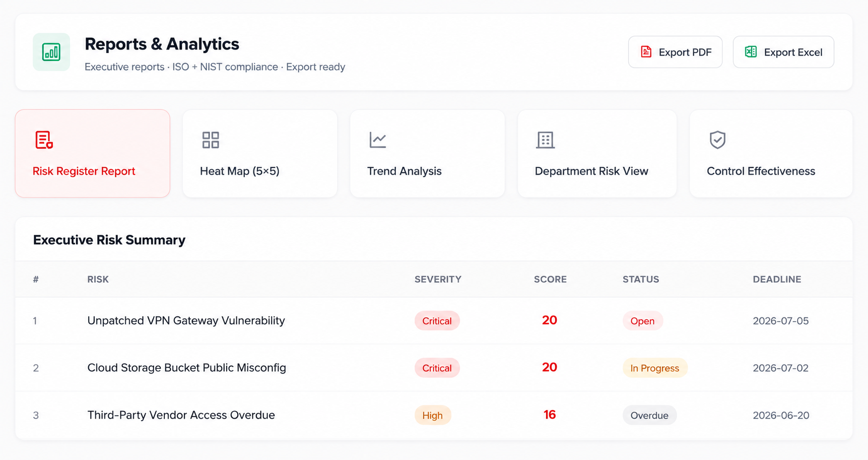The width and height of the screenshot is (868, 460).
Task: Select Third-Party Vendor Access Overdue risk
Action: pyautogui.click(x=181, y=415)
